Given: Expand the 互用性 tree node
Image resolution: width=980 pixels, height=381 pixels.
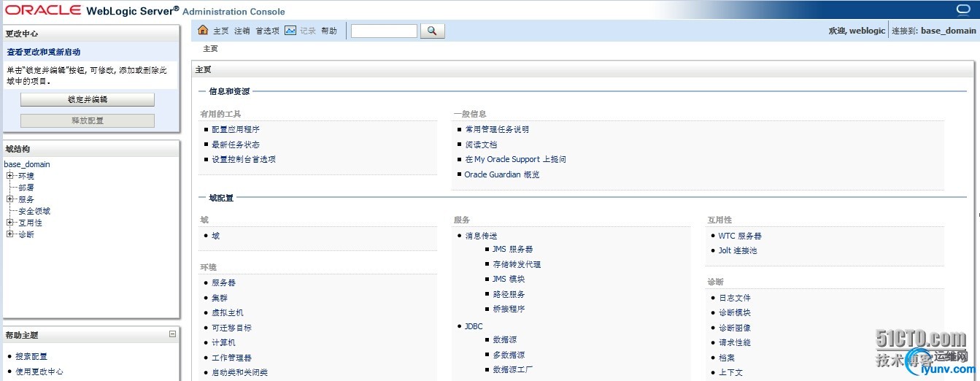Looking at the screenshot, I should pos(9,223).
